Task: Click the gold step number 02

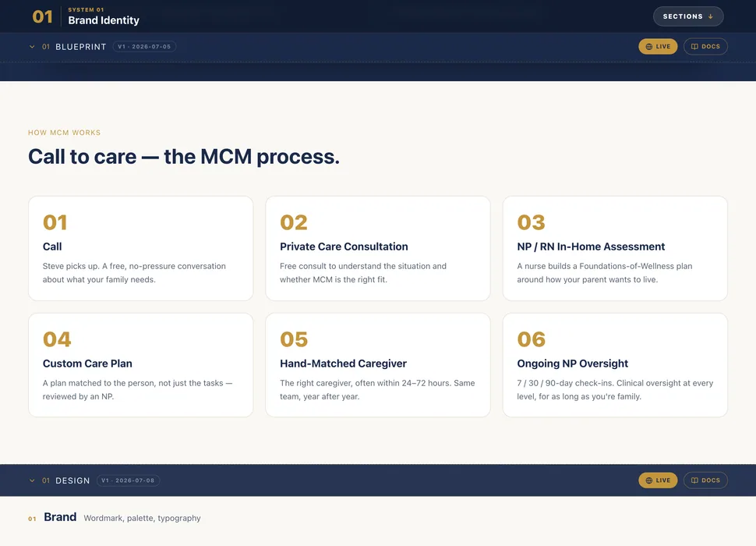Action: point(294,222)
